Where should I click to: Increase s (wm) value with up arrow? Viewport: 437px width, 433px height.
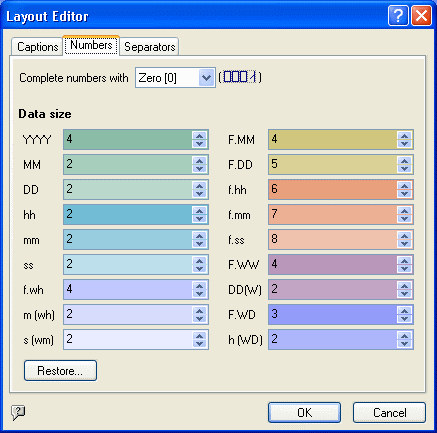[200, 336]
